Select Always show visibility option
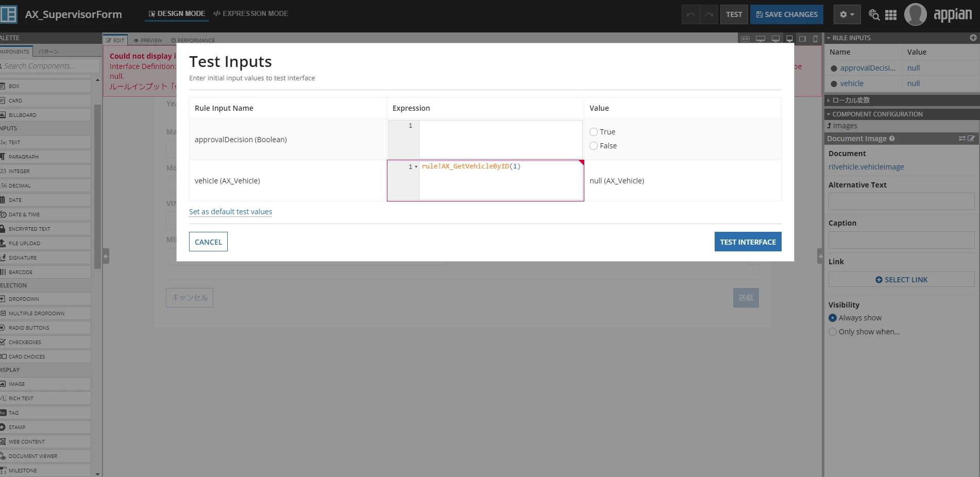This screenshot has width=980, height=477. [833, 318]
